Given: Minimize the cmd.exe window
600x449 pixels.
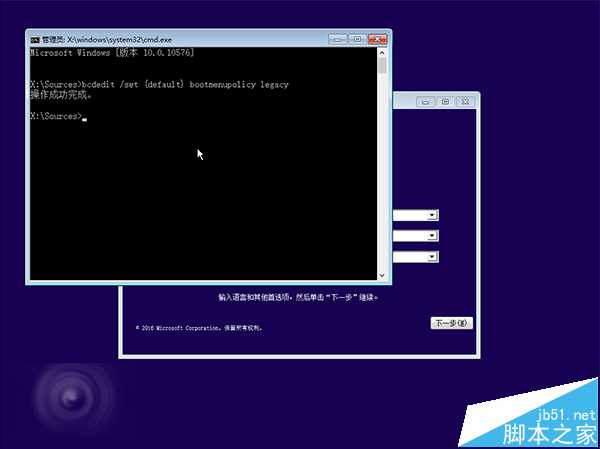Looking at the screenshot, I should click(338, 39).
